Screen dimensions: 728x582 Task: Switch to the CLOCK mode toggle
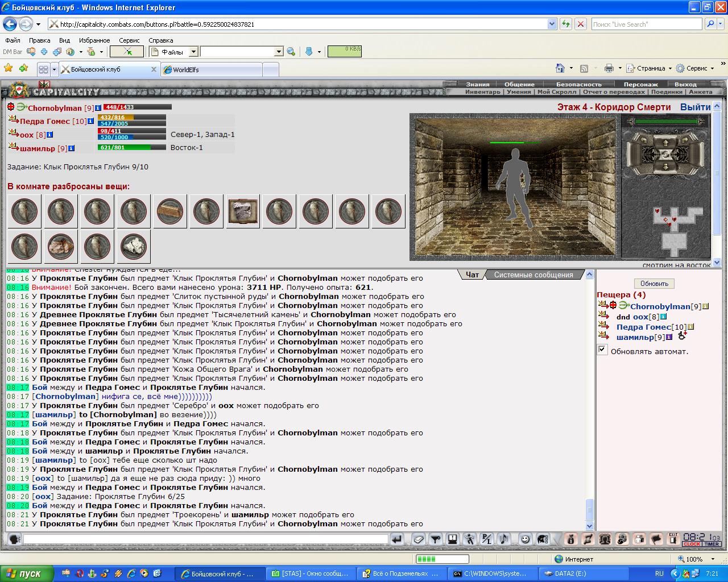pyautogui.click(x=692, y=544)
